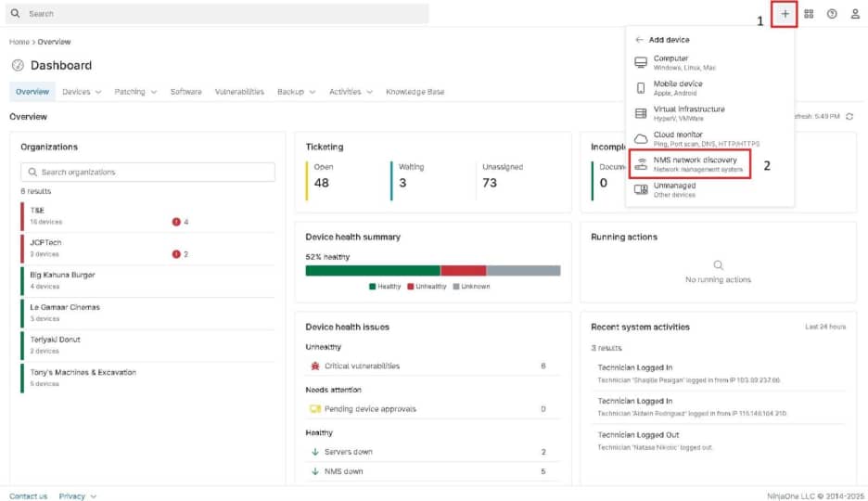Click the search magnifier icon in top bar

pyautogui.click(x=16, y=13)
